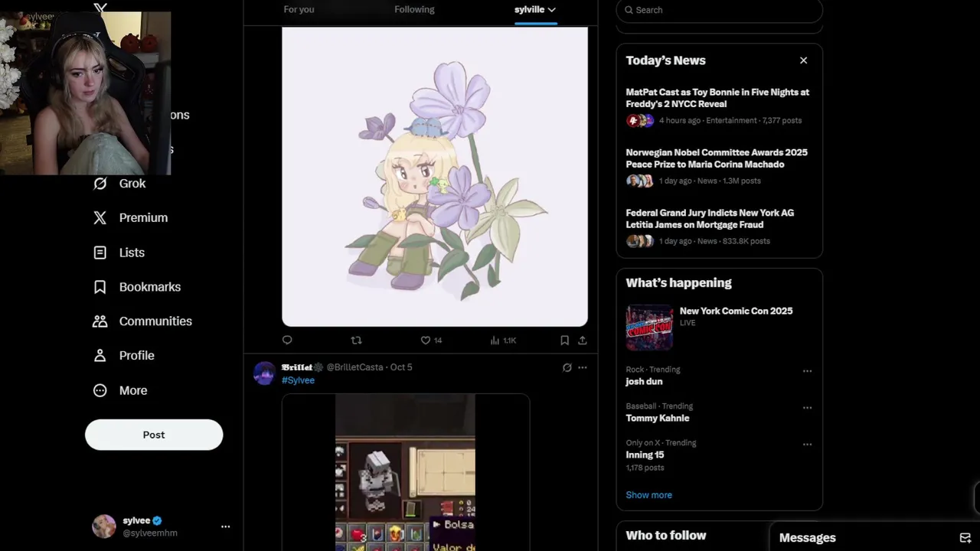Screen dimensions: 980x551
Task: Open options for Inning 15 trend
Action: click(x=807, y=445)
